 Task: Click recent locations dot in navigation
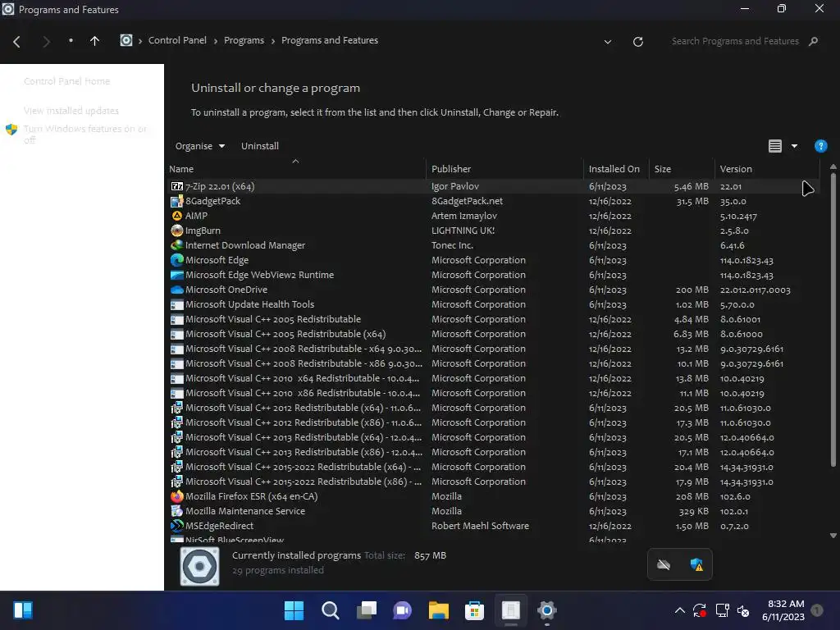click(71, 41)
